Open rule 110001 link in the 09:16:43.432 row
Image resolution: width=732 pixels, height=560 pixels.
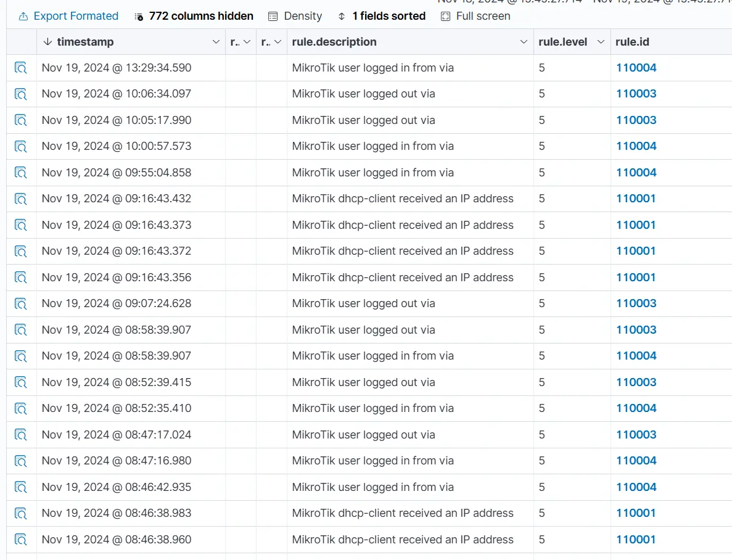coord(636,199)
